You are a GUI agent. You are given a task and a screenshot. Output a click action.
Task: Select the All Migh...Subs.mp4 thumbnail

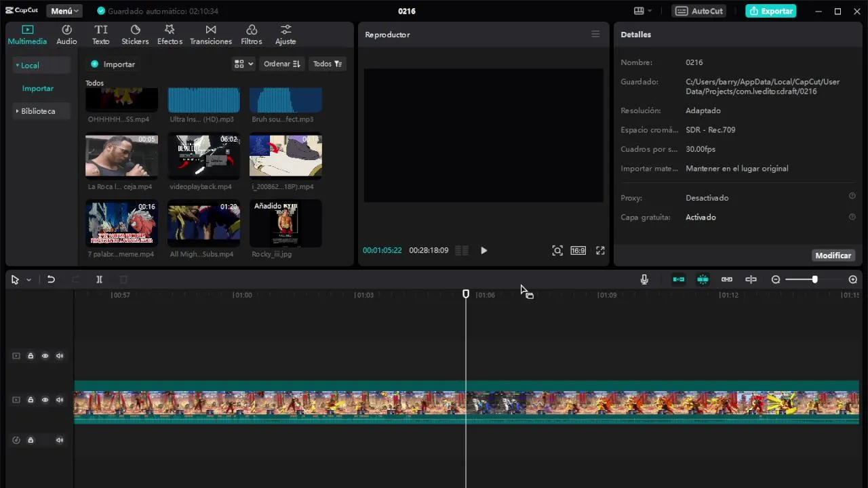tap(203, 222)
